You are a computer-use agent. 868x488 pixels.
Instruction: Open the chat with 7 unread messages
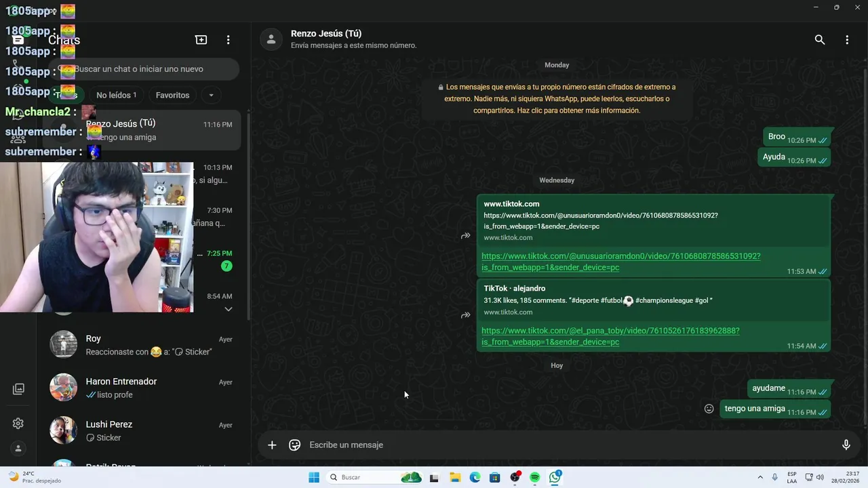(216, 259)
